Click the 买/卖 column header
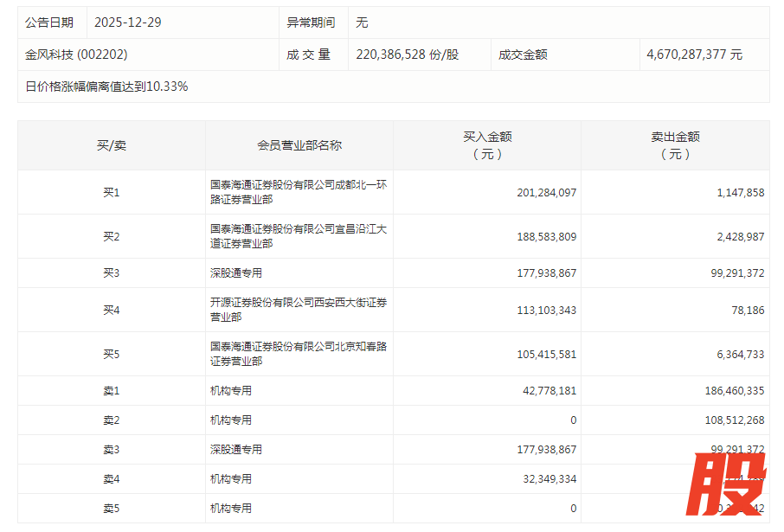The width and height of the screenshot is (784, 532). pyautogui.click(x=111, y=145)
